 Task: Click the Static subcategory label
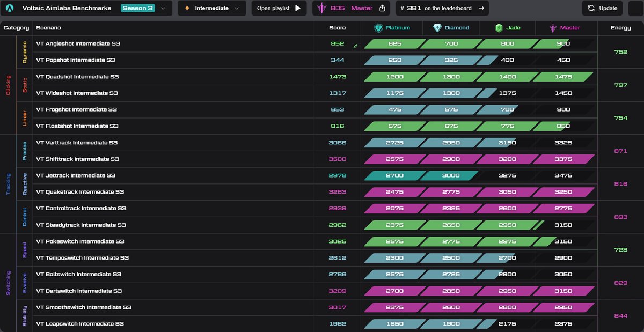point(25,85)
